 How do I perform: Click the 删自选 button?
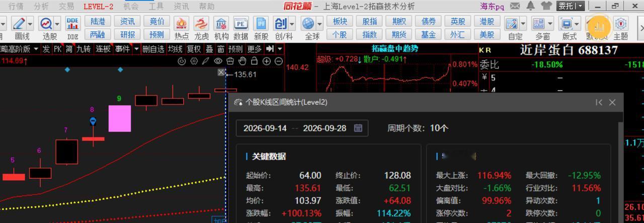click(153, 49)
